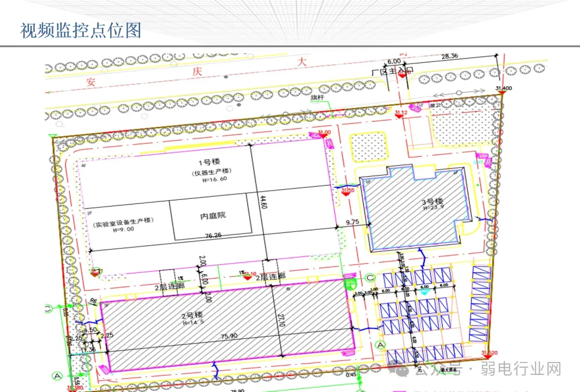
Task: Select the H=14.5 height label
Action: [x=193, y=322]
